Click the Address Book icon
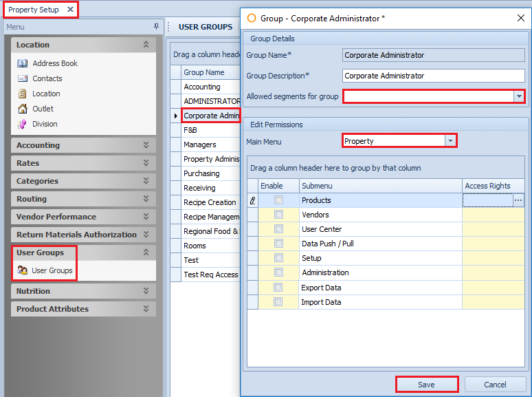532x397 pixels. pyautogui.click(x=23, y=63)
